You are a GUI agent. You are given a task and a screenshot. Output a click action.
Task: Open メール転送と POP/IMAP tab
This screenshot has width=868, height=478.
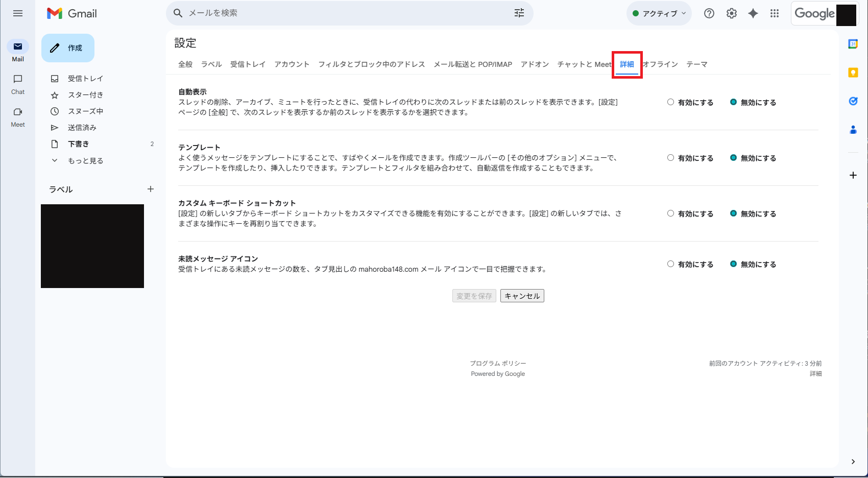click(x=473, y=64)
